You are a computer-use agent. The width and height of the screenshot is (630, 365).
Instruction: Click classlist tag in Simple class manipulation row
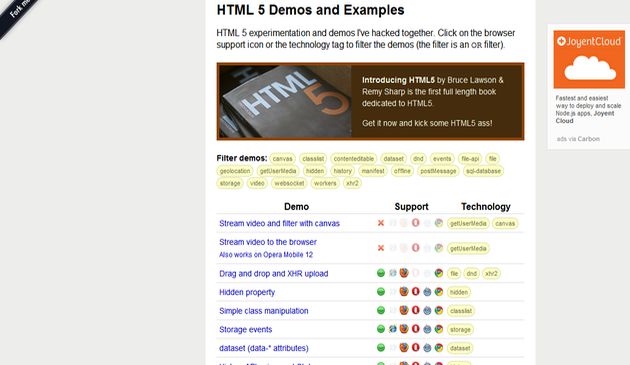point(461,311)
